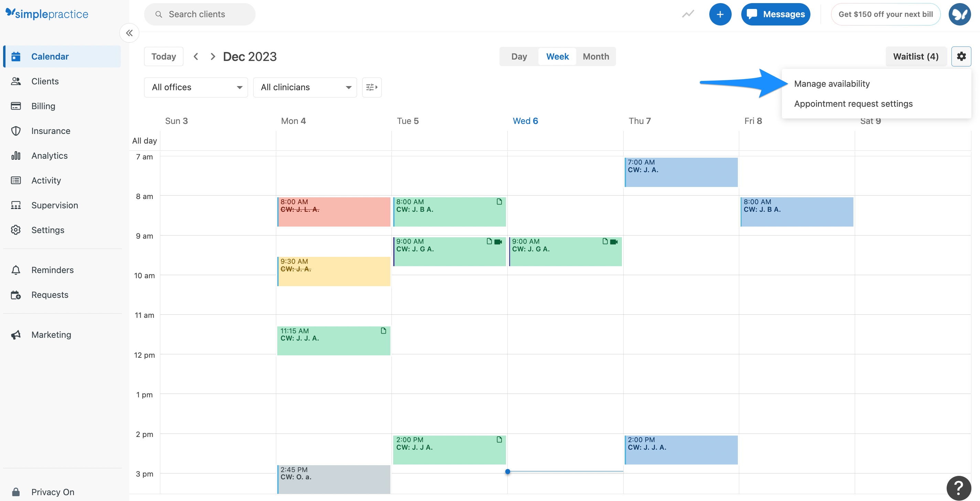The height and width of the screenshot is (501, 980).
Task: Switch to Day view
Action: point(518,56)
